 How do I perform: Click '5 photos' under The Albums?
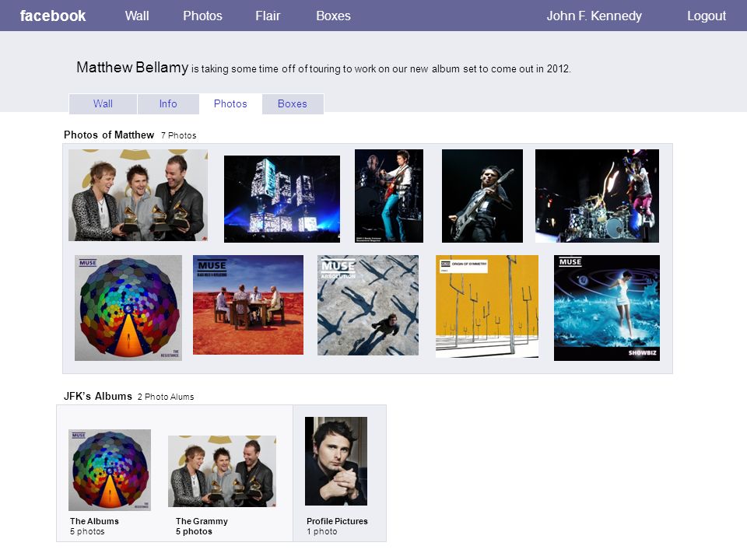coord(87,531)
